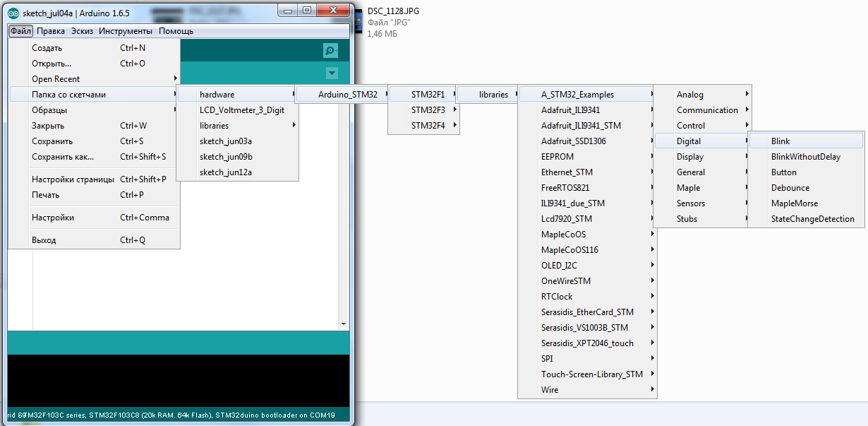The width and height of the screenshot is (868, 426).
Task: Expand OLED_I2C library entry
Action: (x=588, y=266)
